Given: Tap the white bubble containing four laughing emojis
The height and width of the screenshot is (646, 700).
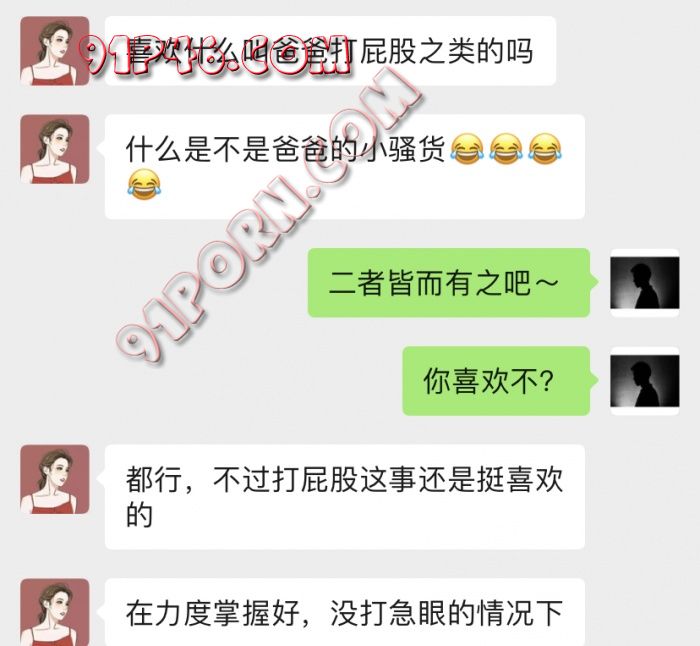Looking at the screenshot, I should pos(345,167).
